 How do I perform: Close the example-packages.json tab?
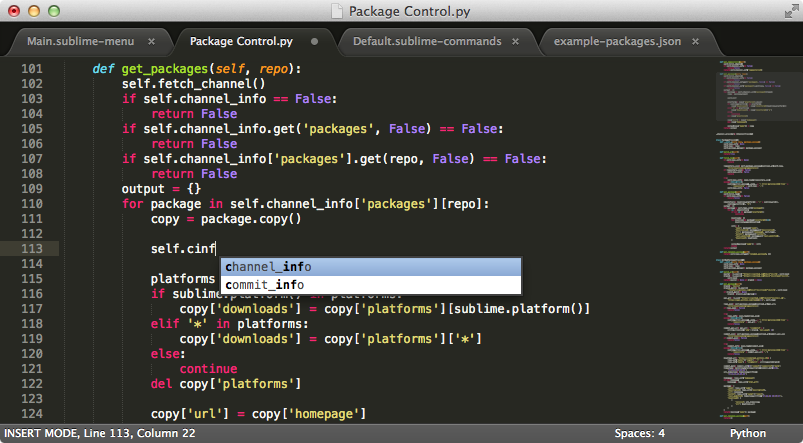pos(699,42)
